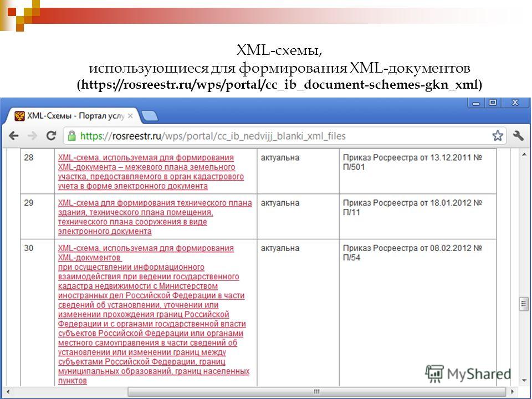The image size is (532, 399).
Task: Click the vertical scrollbar down arrow
Action: [x=524, y=380]
